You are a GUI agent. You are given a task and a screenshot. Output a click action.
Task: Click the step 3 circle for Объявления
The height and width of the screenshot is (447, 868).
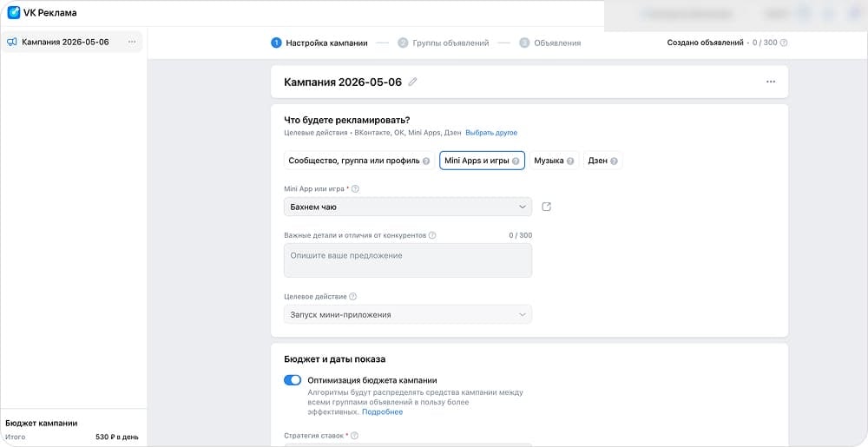tap(524, 43)
